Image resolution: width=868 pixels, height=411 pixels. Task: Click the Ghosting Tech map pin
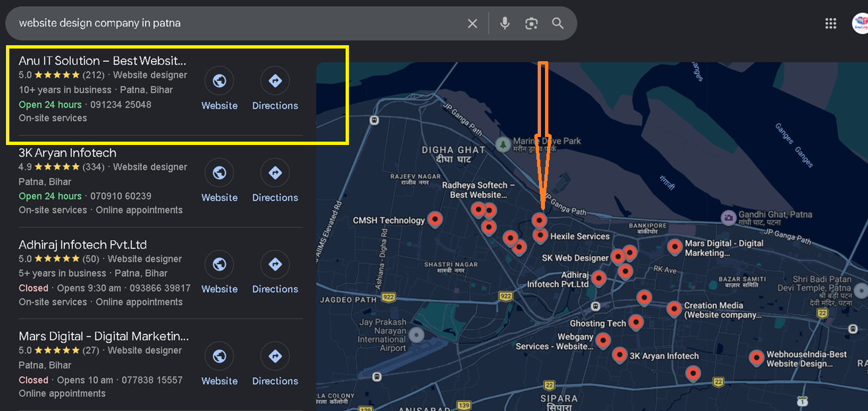click(636, 322)
